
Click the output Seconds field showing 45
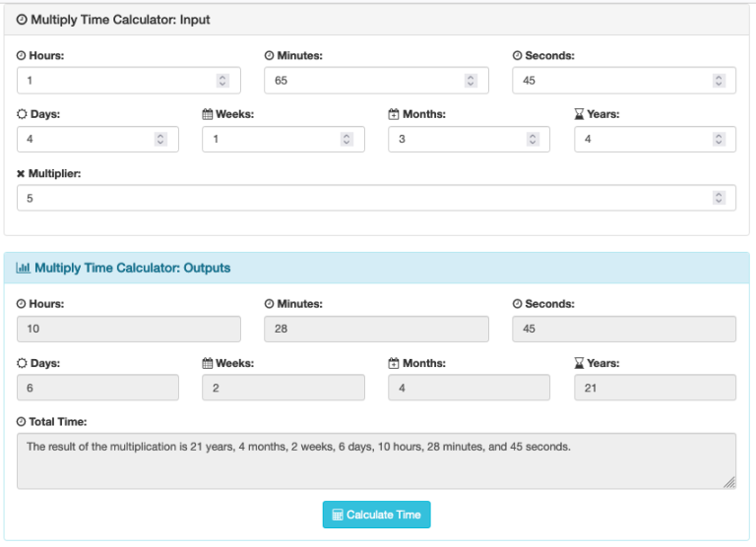click(x=624, y=330)
